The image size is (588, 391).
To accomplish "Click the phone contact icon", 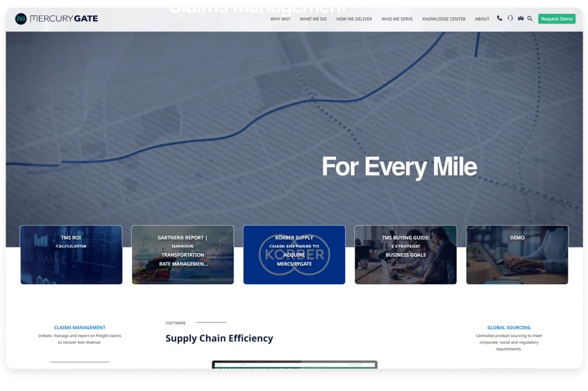I will coord(500,18).
